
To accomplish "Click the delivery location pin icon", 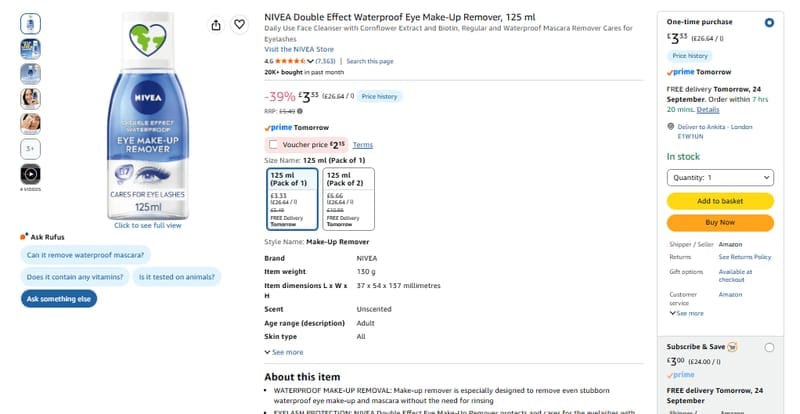I will 670,126.
